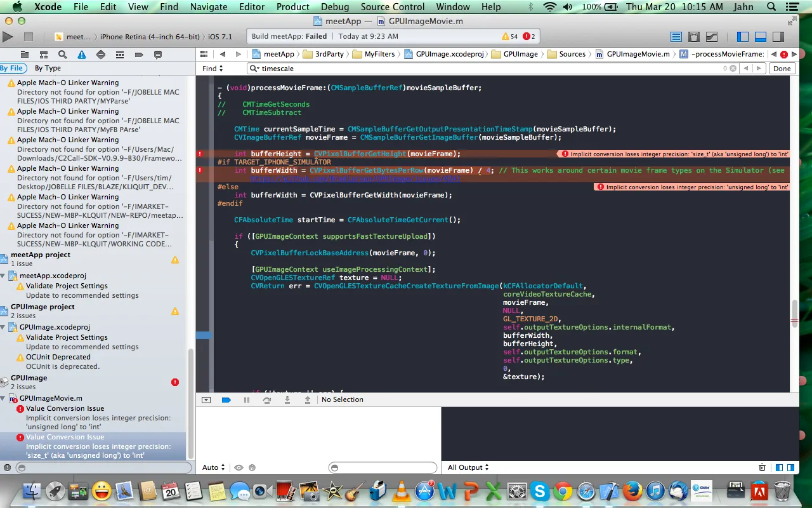Open the Project navigator folder icon
The image size is (812, 508).
[24, 55]
